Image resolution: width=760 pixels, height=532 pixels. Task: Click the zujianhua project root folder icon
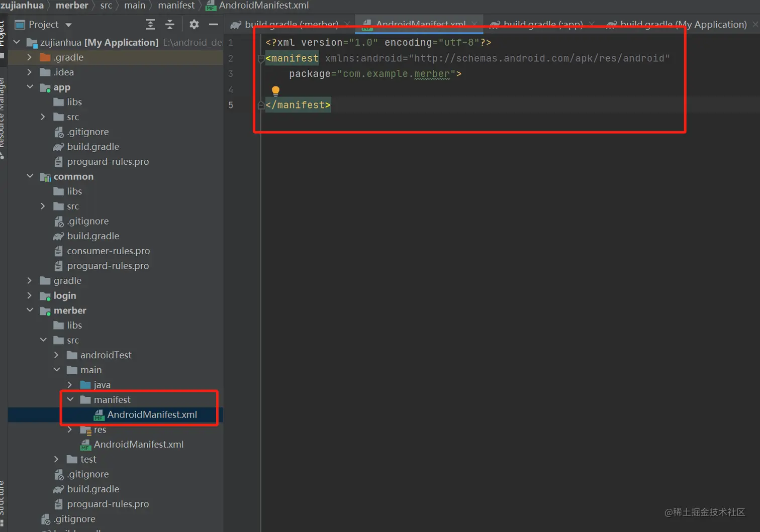click(x=32, y=43)
